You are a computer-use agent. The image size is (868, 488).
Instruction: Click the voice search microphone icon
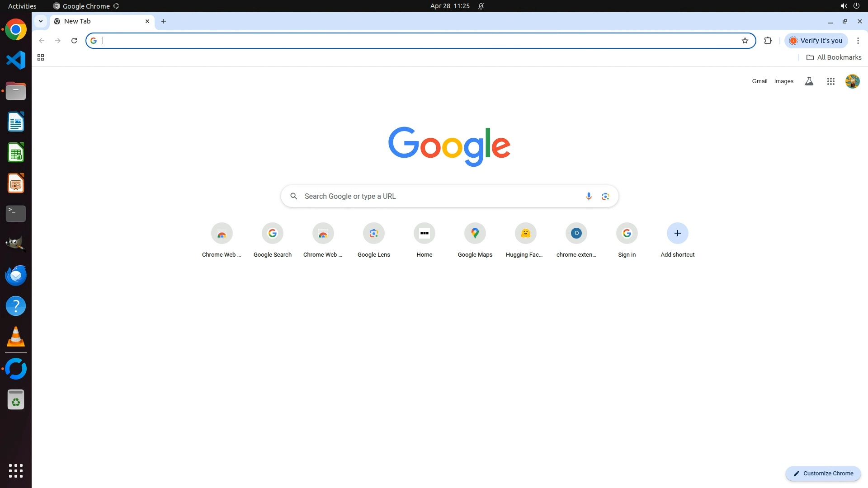589,196
